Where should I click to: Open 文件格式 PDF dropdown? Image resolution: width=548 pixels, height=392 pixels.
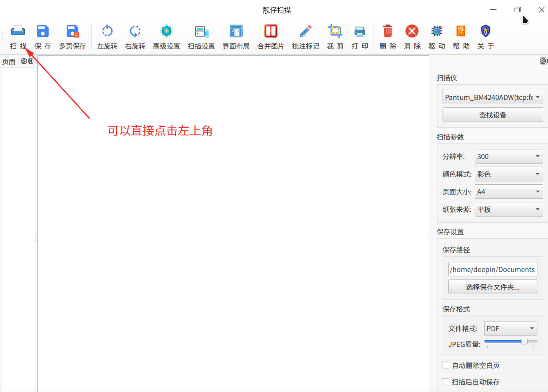[x=511, y=328]
